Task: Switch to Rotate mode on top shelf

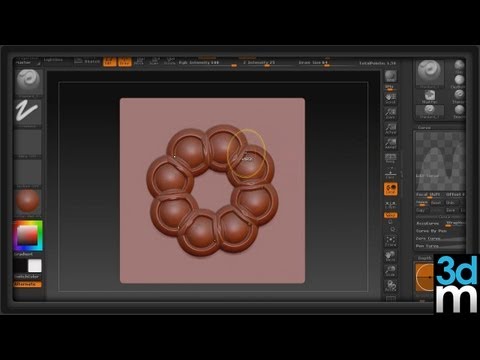Action: tap(170, 62)
